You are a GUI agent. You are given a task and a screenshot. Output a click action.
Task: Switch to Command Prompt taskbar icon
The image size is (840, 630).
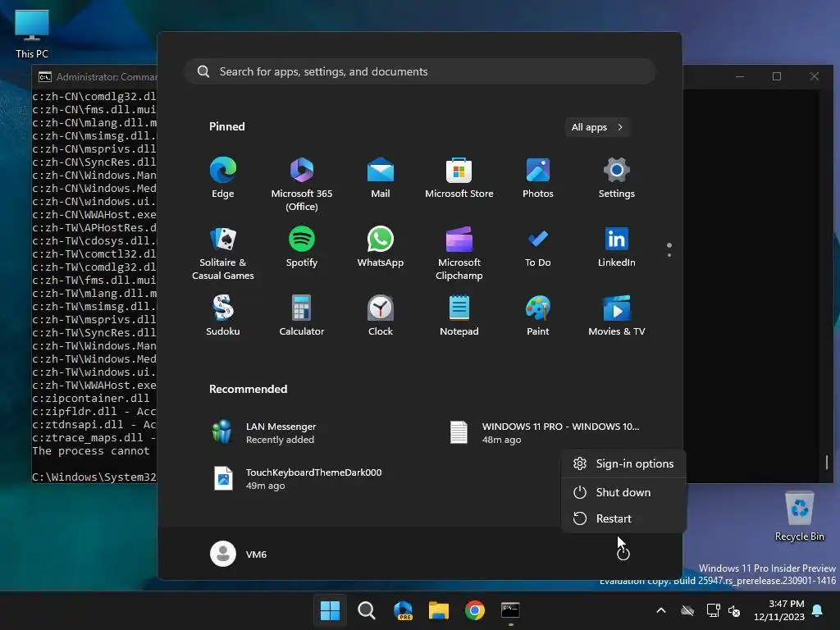[510, 610]
